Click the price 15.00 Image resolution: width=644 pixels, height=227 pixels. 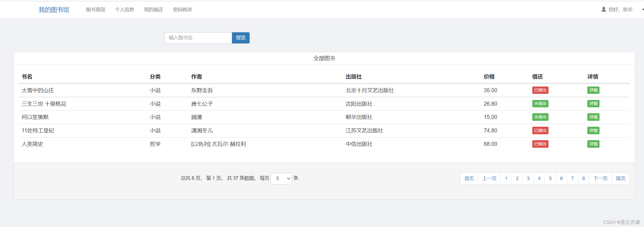(490, 117)
